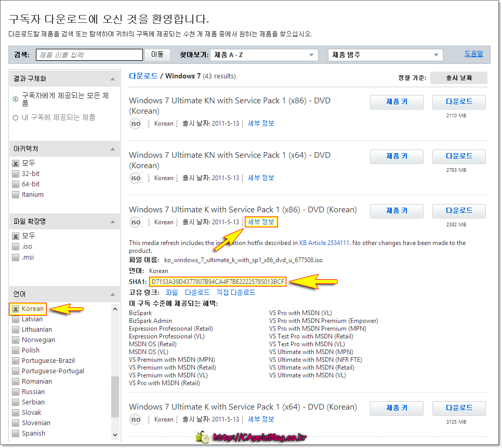Download Windows 7 Ultimate K x86
The height and width of the screenshot is (448, 502).
tap(459, 211)
